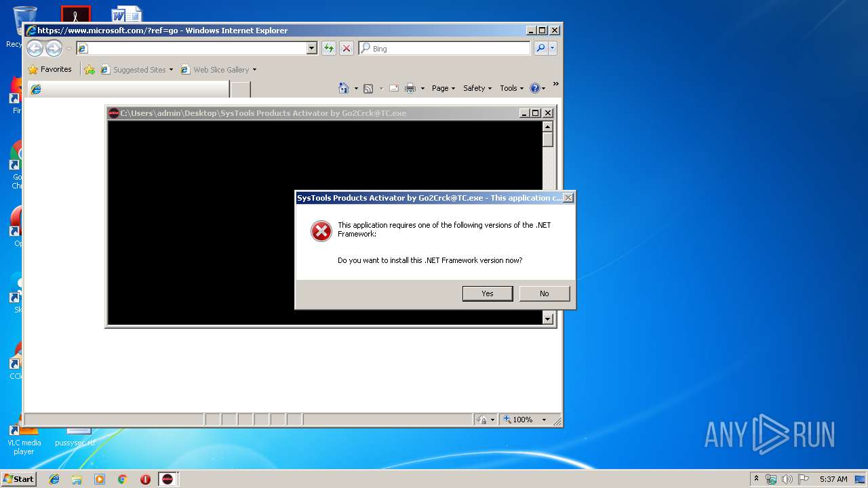Open Internet Explorer from the taskbar
This screenshot has height=488, width=868.
click(x=54, y=479)
